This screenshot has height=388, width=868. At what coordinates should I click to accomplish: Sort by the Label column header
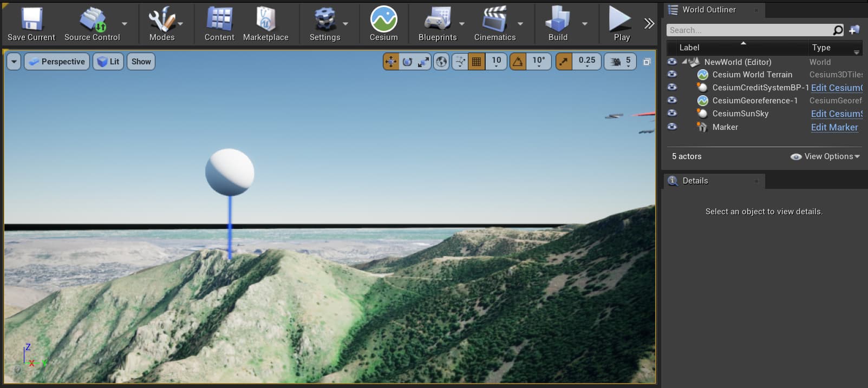[689, 48]
